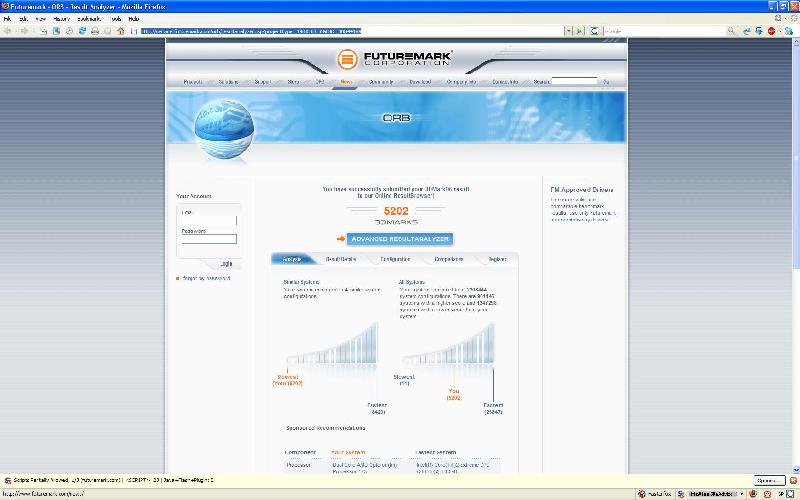Click the ORB globe image
800x500 pixels.
point(224,129)
